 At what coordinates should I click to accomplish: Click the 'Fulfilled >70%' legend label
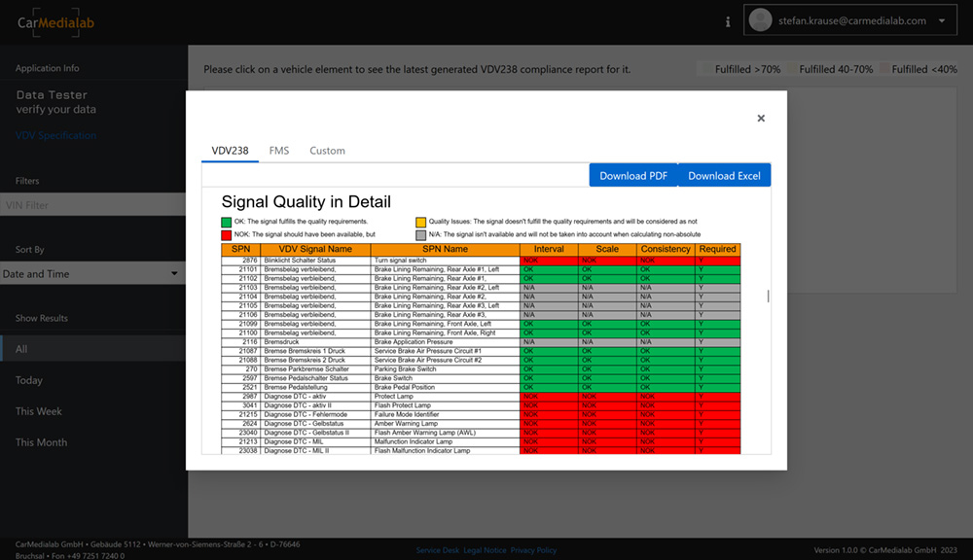[x=747, y=69]
